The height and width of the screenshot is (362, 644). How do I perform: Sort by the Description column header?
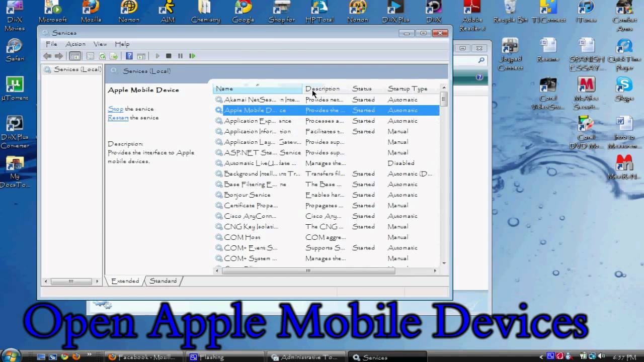(x=326, y=88)
